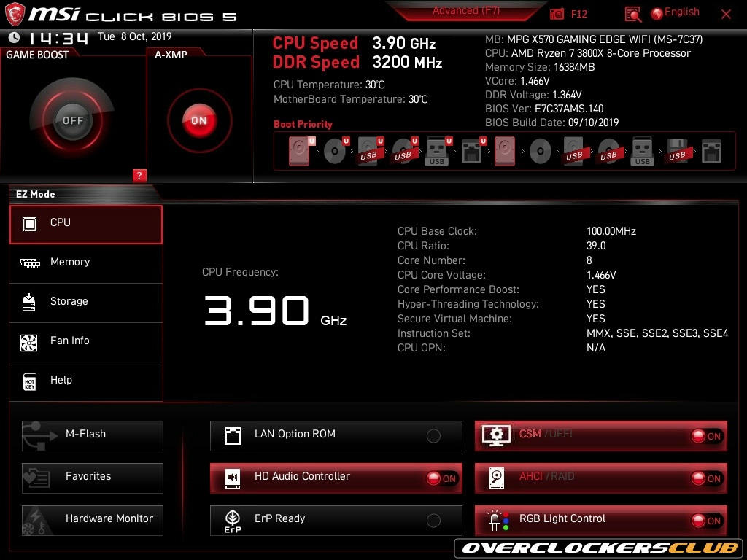Click the EZ Mode header label
Image resolution: width=747 pixels, height=560 pixels.
[x=36, y=194]
